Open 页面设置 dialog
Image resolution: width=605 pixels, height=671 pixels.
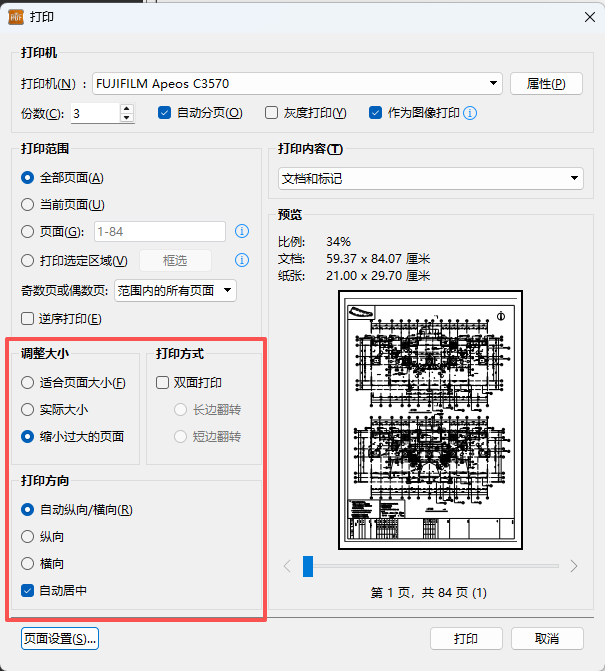59,638
